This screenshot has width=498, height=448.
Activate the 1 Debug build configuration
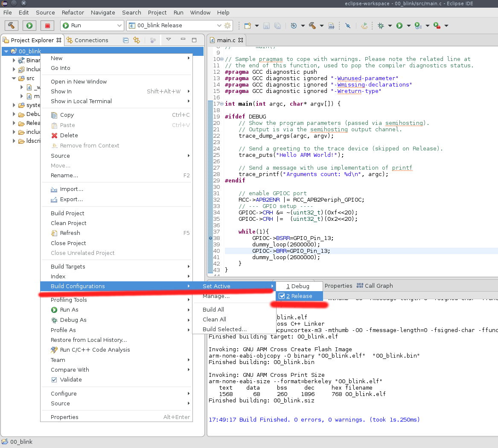299,286
